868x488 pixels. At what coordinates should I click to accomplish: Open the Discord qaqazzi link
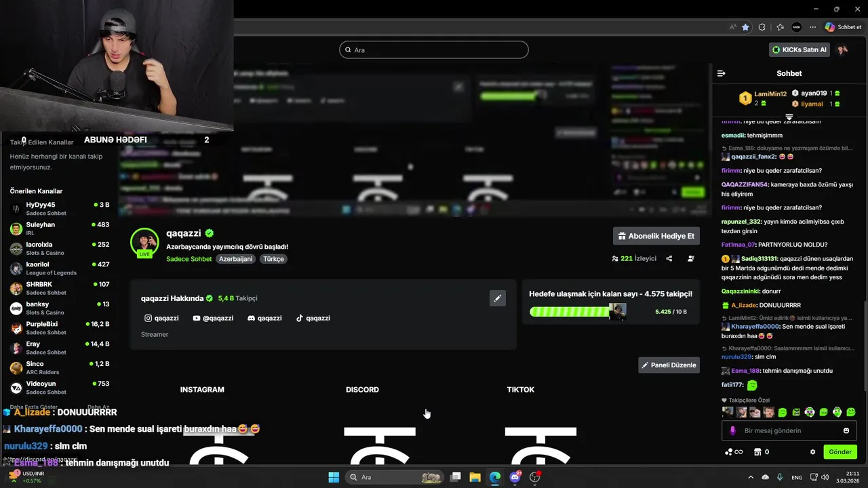[264, 318]
